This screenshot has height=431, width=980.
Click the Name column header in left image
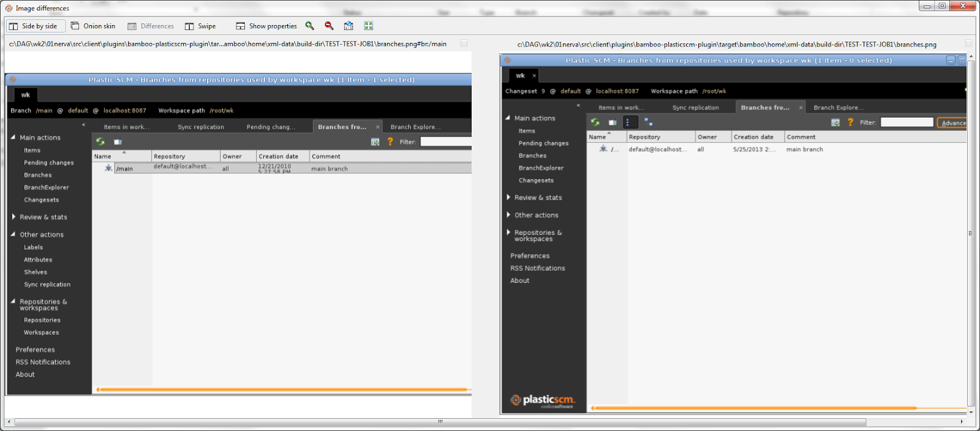(122, 156)
